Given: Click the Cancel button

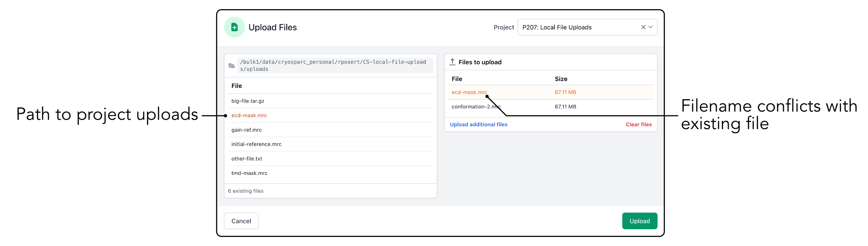Looking at the screenshot, I should 241,221.
